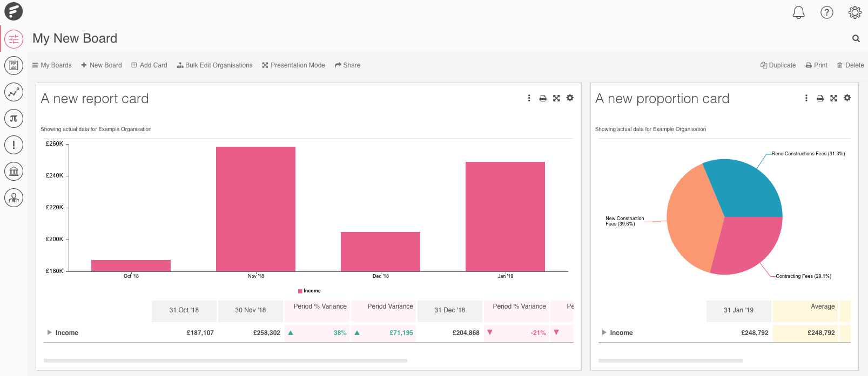Open proportion card settings cog
This screenshot has width=868, height=376.
847,98
